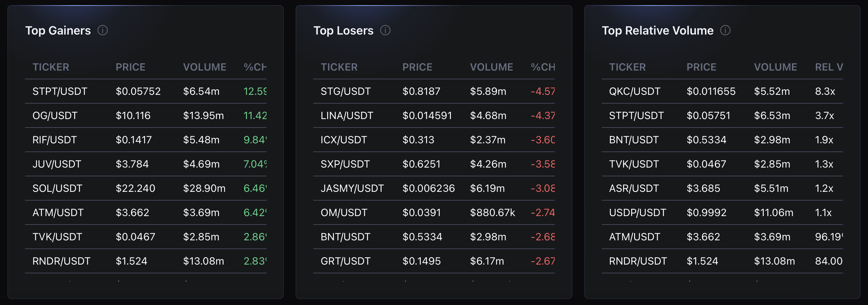868x305 pixels.
Task: Open RIF/USDT gainer row
Action: [55, 140]
